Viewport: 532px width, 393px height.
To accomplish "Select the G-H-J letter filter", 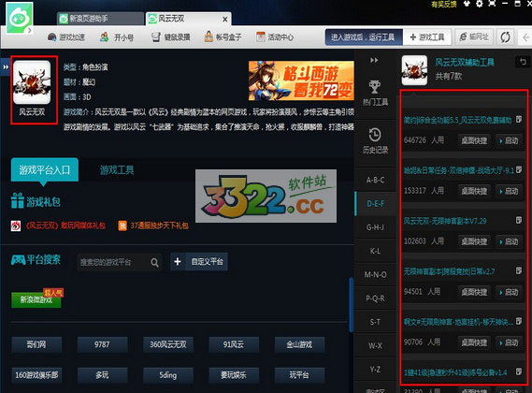I will click(x=375, y=227).
